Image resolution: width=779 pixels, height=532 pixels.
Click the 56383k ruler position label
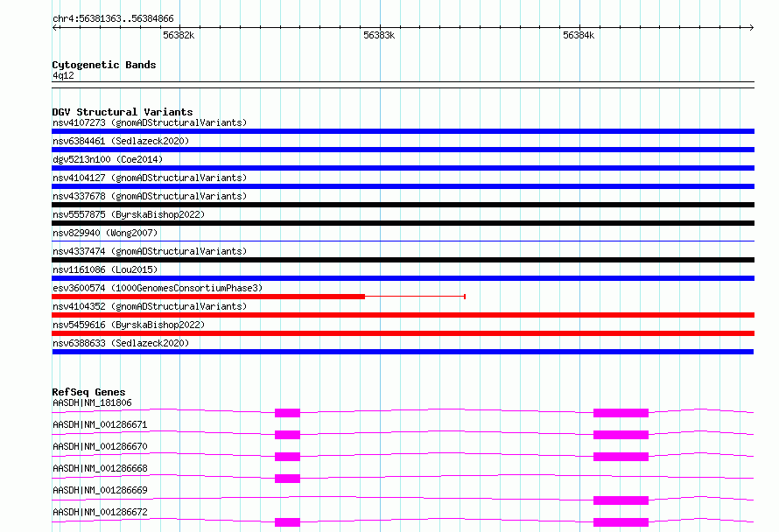pos(379,35)
